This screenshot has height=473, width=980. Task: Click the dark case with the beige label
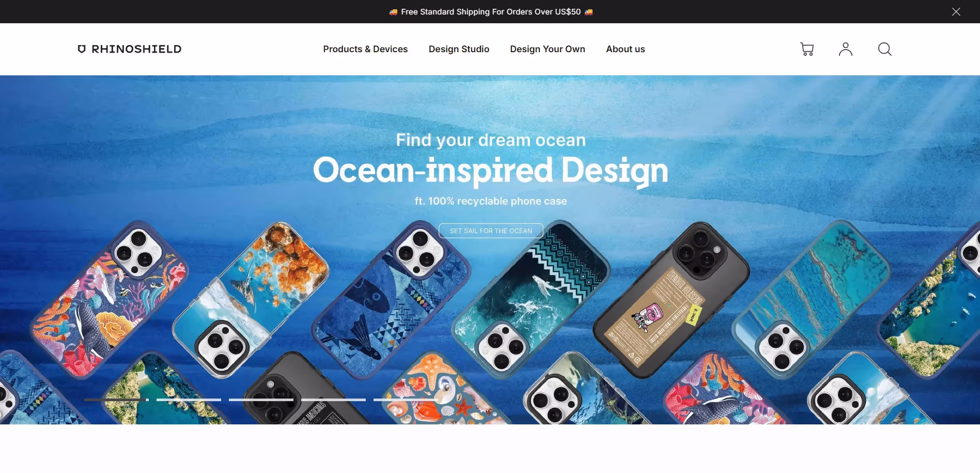[672, 300]
